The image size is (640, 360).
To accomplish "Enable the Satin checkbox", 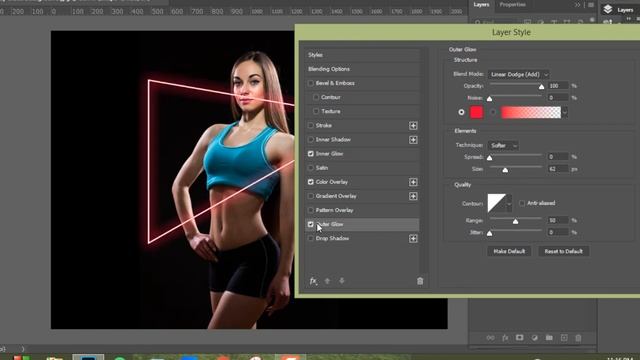I will point(311,168).
